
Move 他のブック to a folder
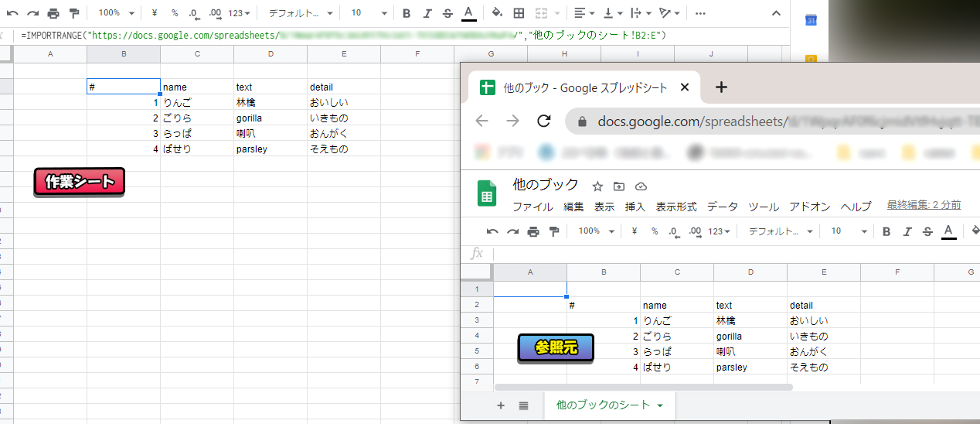coord(619,186)
